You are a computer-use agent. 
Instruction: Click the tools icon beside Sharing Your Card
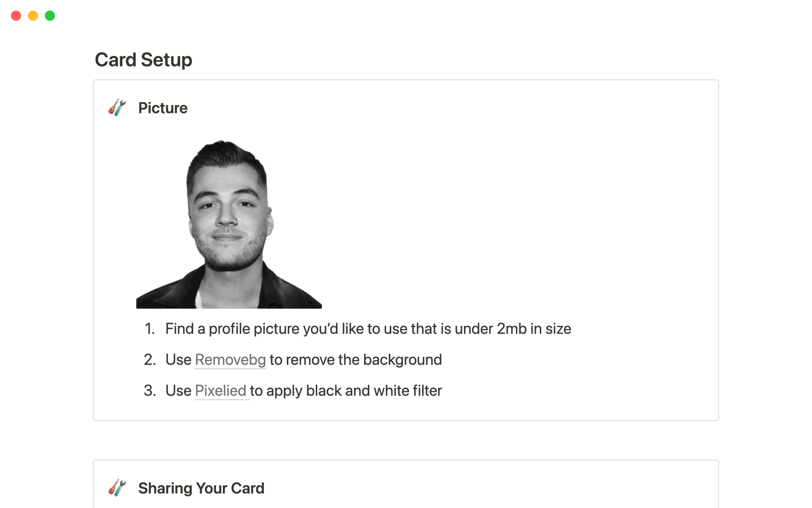(x=117, y=488)
